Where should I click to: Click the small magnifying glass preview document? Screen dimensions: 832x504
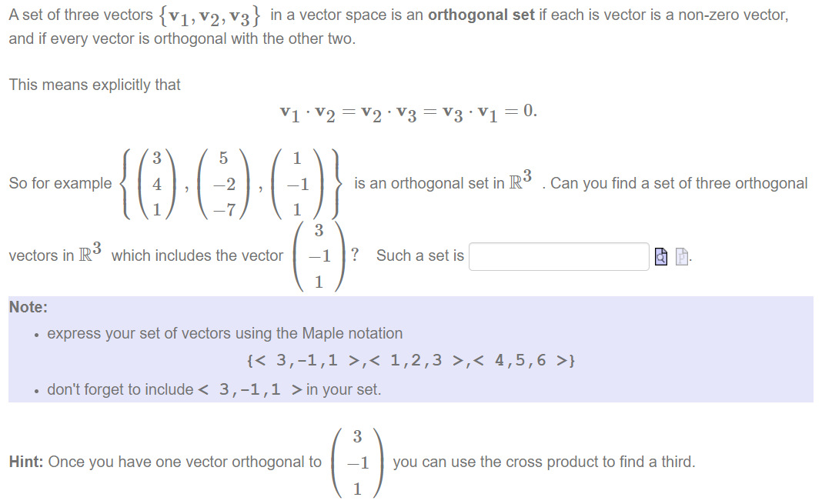coord(660,256)
